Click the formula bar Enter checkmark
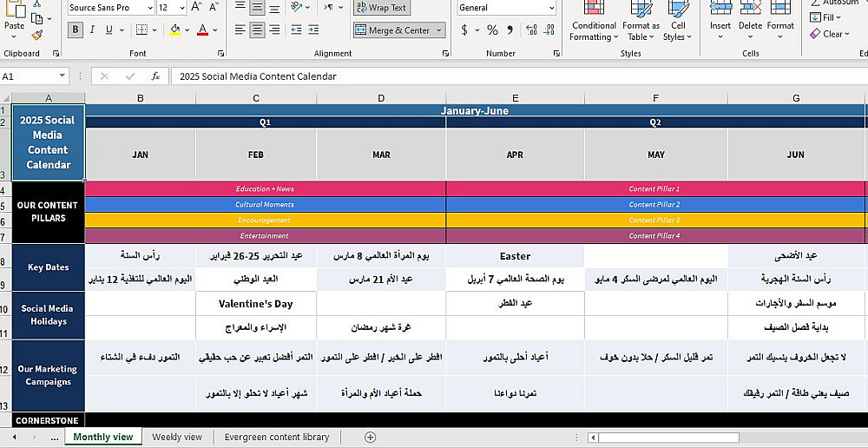Viewport: 868px width, 448px height. tap(130, 76)
